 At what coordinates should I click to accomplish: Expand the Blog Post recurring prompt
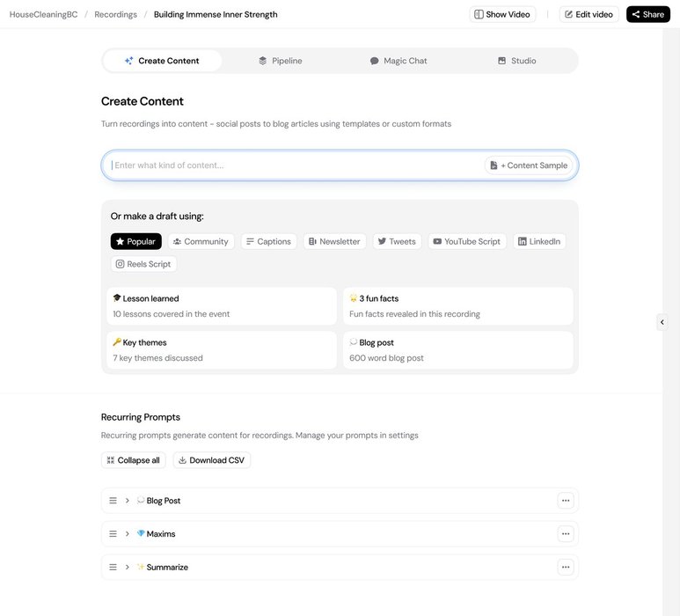(127, 501)
